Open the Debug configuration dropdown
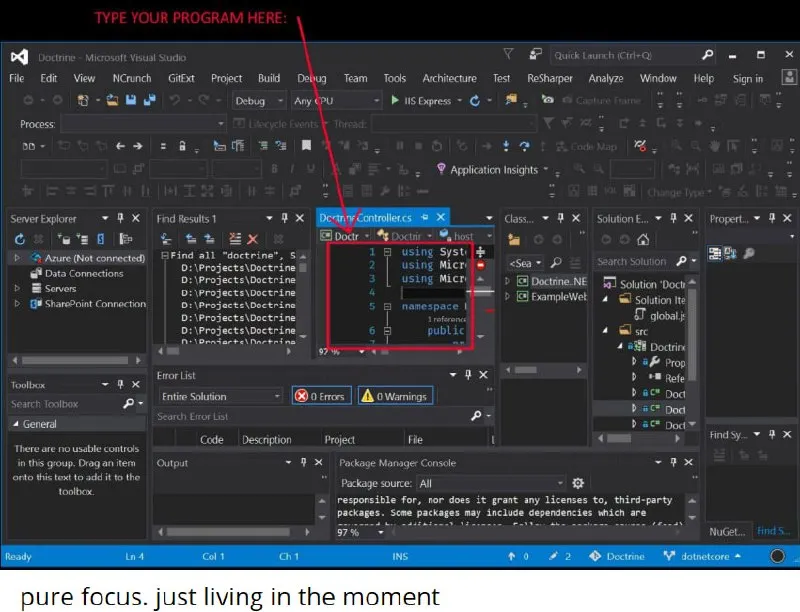Screen dimensions: 800x612 point(258,100)
